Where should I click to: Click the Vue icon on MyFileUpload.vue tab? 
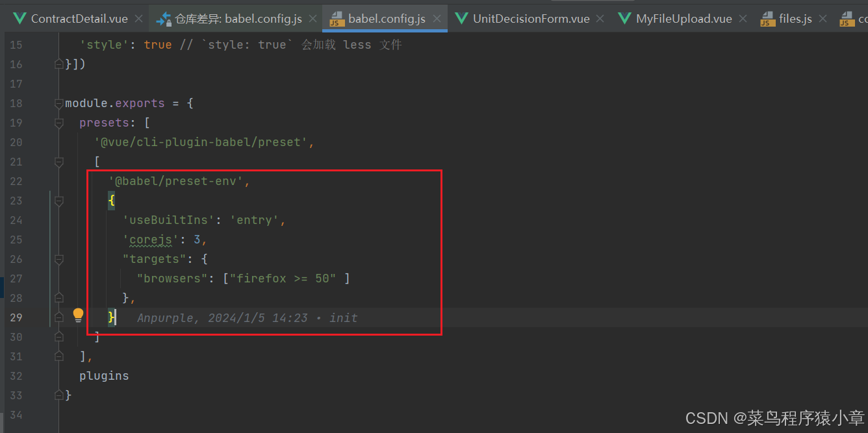(x=625, y=19)
